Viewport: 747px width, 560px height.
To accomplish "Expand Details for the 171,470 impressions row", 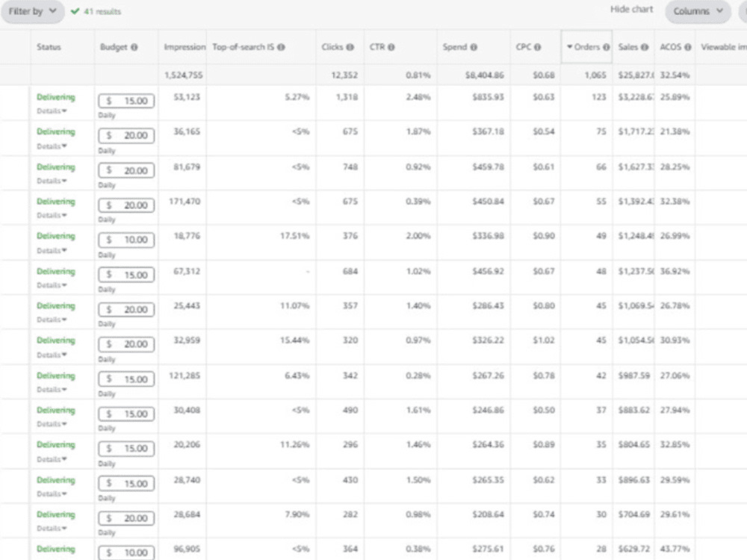I will pyautogui.click(x=52, y=215).
